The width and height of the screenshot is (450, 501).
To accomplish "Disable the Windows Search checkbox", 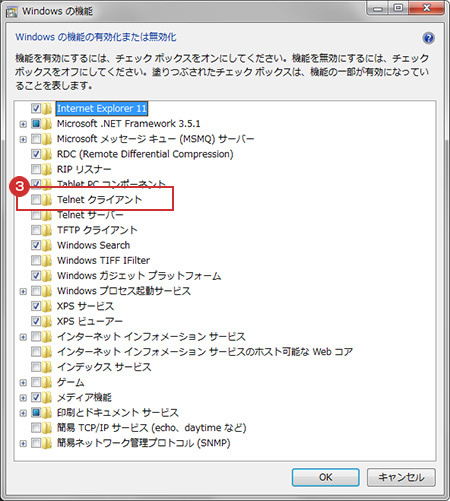I will coord(36,245).
